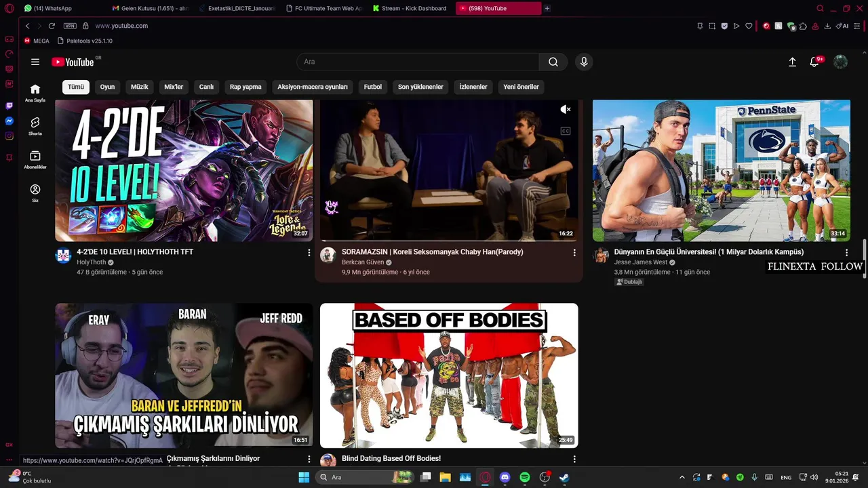Viewport: 868px width, 488px height.
Task: Toggle the VPN badge in address bar
Action: [x=70, y=26]
